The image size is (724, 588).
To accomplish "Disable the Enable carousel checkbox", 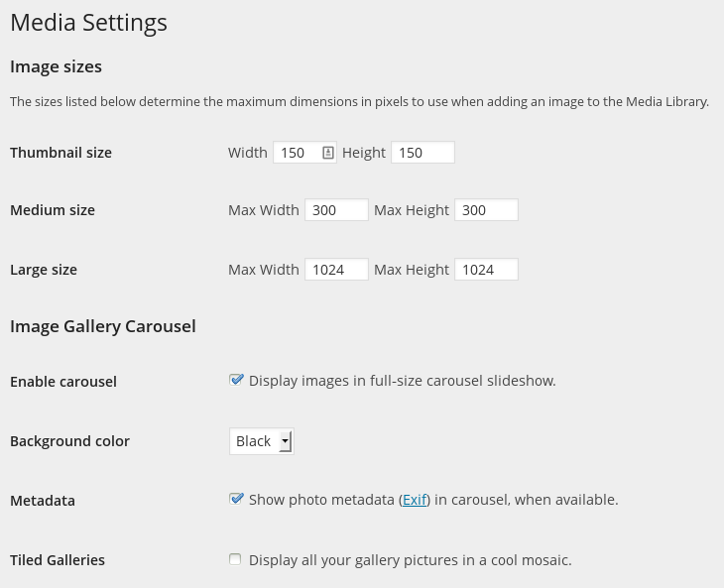I will [236, 380].
